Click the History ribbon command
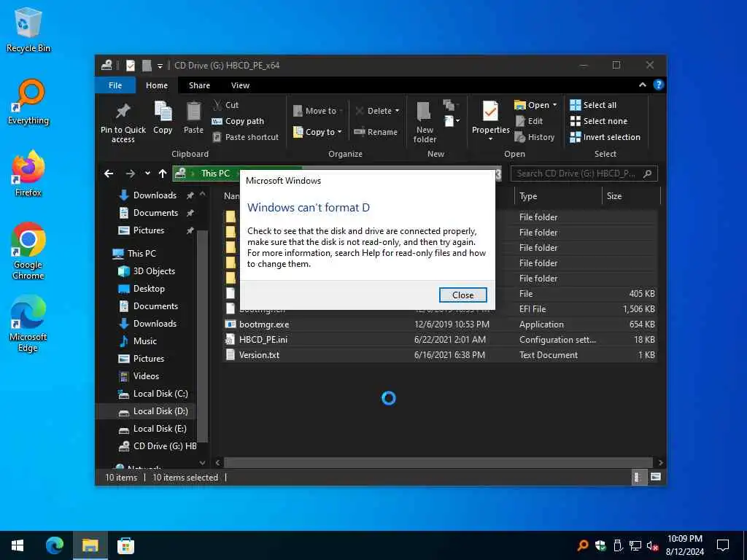Viewport: 747px width, 560px height. [x=535, y=137]
